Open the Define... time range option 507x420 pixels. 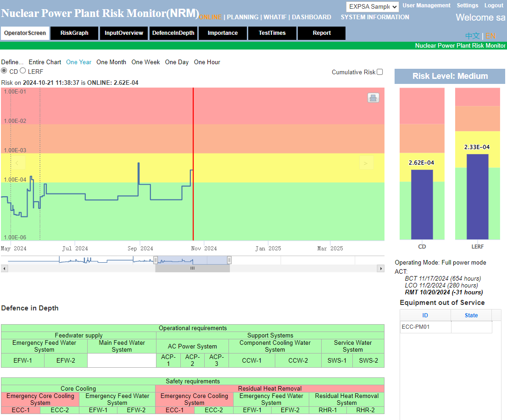(12, 62)
